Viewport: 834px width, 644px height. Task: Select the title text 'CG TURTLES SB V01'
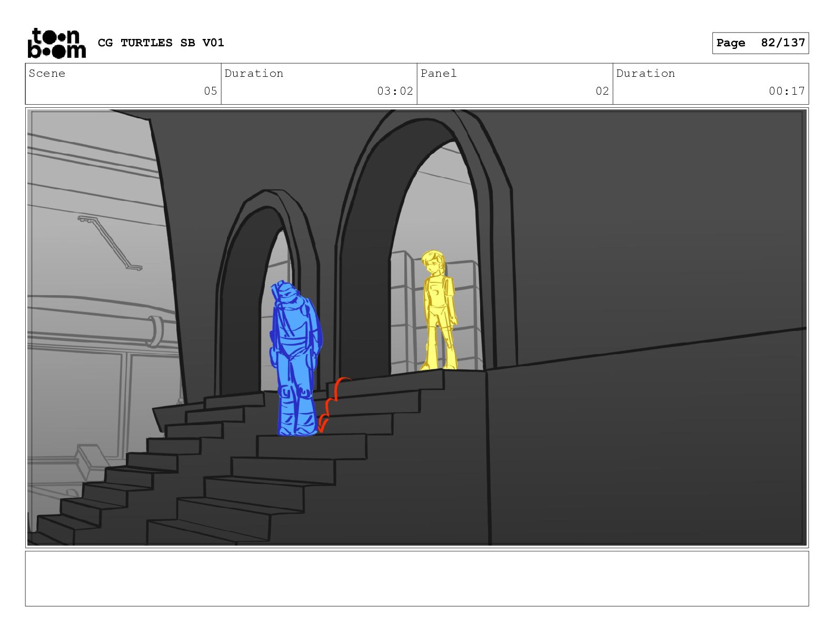[161, 43]
